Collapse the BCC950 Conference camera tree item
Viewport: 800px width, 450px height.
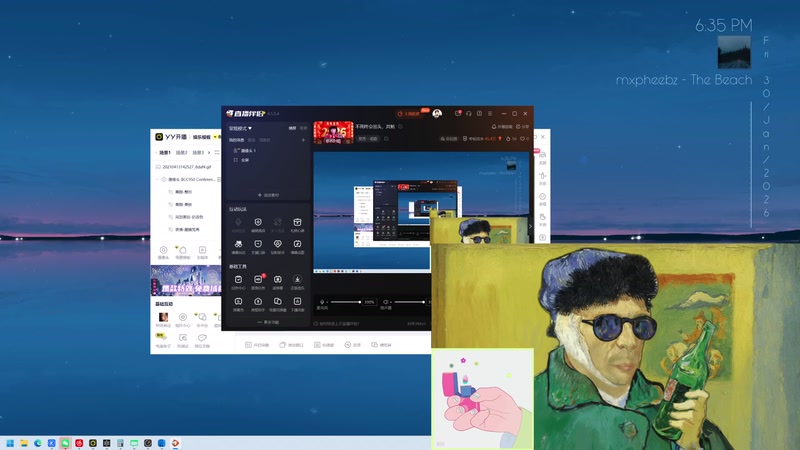click(x=158, y=180)
